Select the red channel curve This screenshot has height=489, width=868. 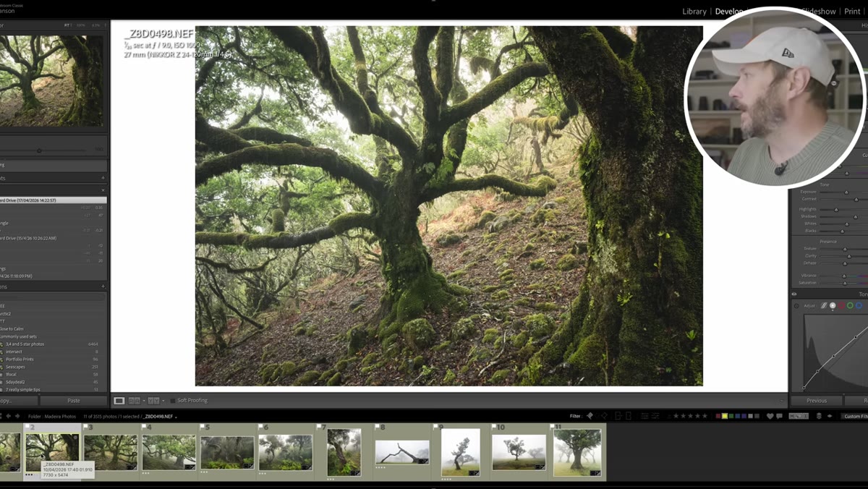click(841, 306)
